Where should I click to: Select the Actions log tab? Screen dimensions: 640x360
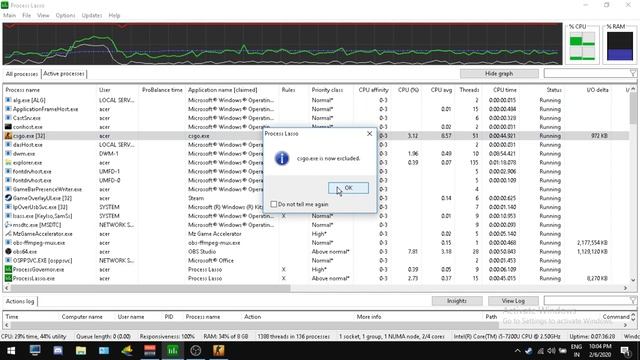click(20, 301)
